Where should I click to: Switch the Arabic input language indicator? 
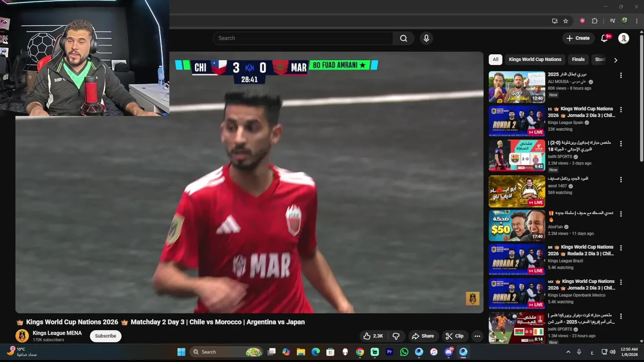[x=592, y=352]
